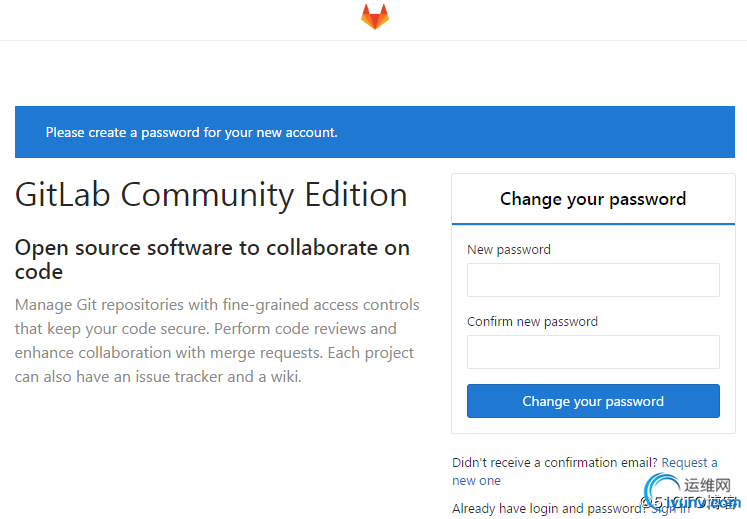Click the 'Change your password' panel title
The image size is (747, 519).
point(593,199)
